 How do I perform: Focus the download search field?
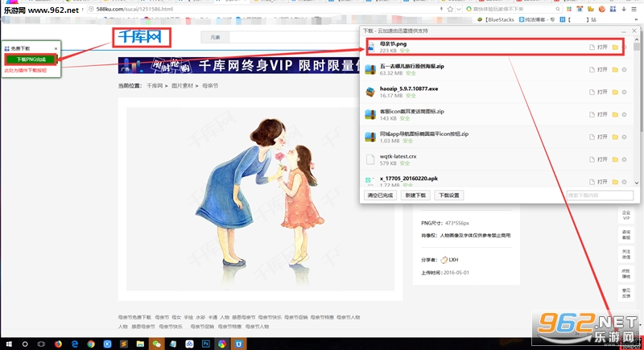[x=600, y=196]
